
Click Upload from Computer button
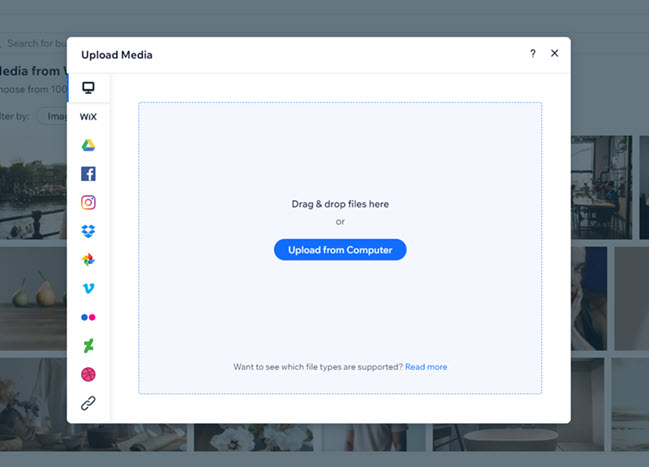click(340, 250)
